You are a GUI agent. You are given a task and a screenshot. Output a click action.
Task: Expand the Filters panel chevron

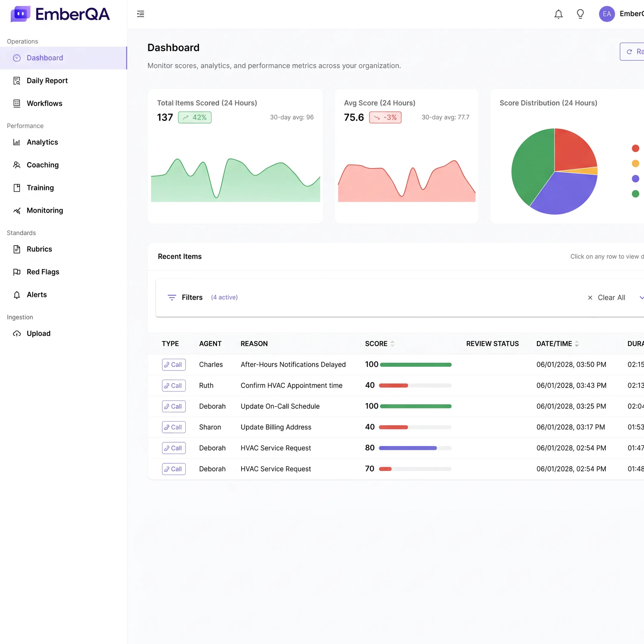point(641,297)
